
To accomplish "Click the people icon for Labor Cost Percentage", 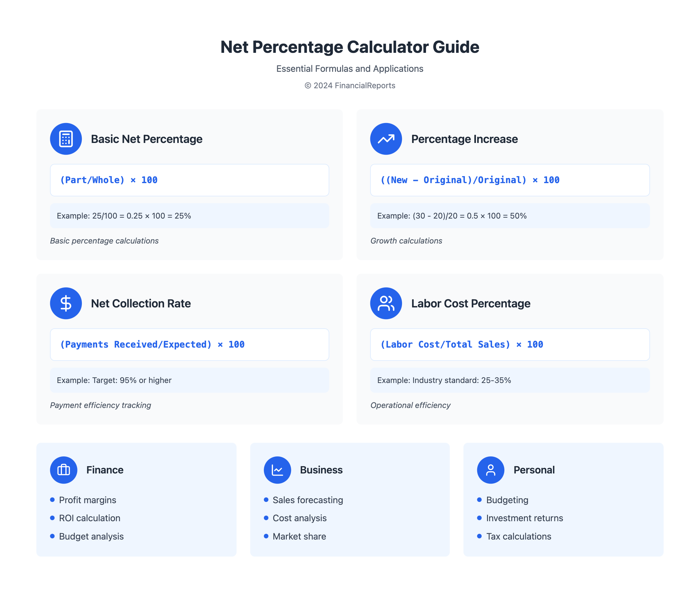I will [x=386, y=303].
